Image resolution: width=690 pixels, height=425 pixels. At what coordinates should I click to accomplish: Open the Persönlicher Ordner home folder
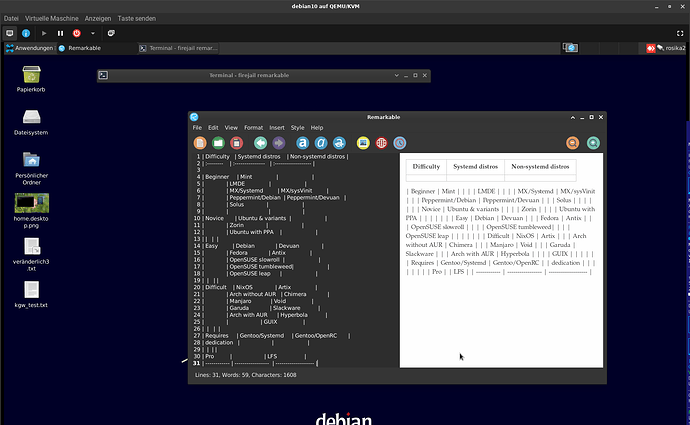click(x=31, y=160)
